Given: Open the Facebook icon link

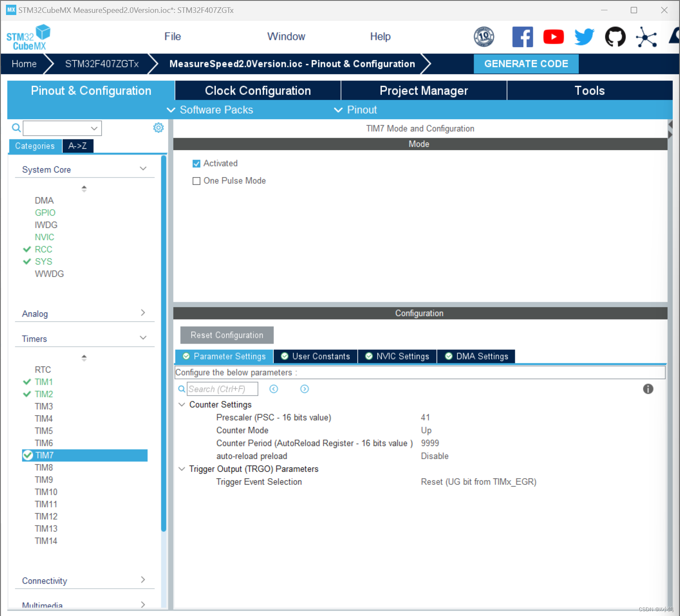Looking at the screenshot, I should coord(522,37).
